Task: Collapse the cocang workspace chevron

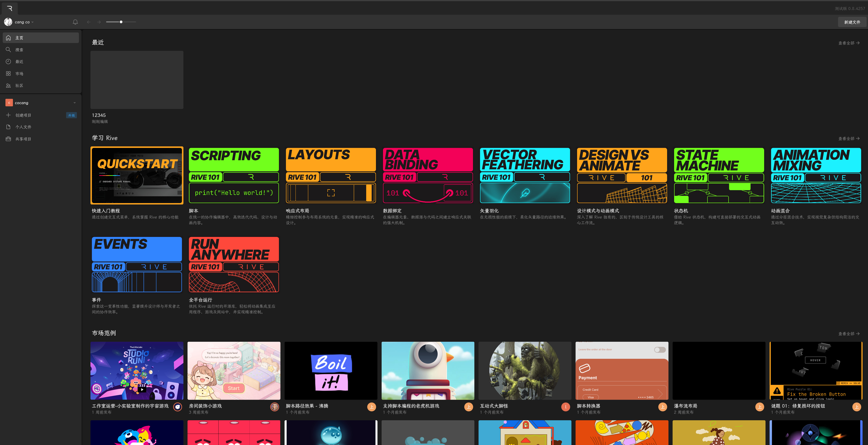Action: click(74, 103)
